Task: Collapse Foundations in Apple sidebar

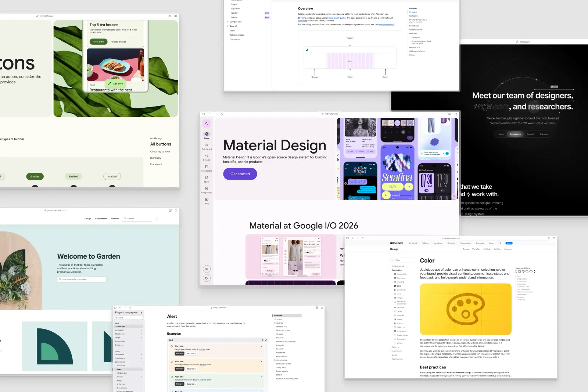Action: [x=396, y=270]
